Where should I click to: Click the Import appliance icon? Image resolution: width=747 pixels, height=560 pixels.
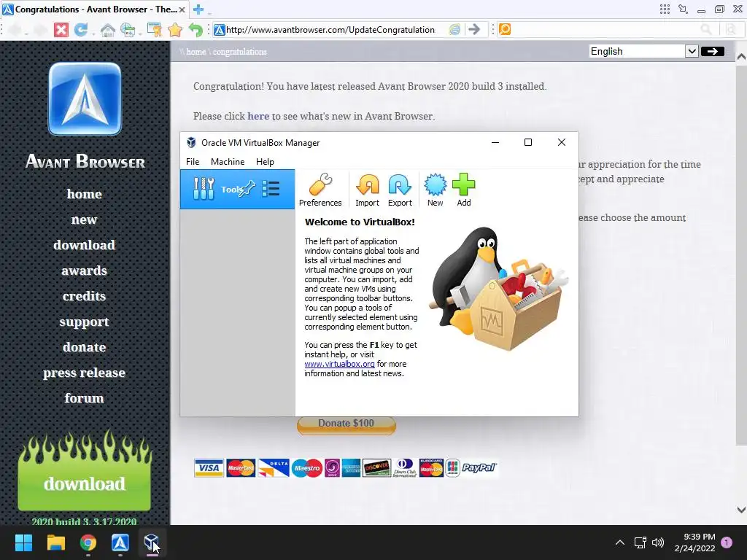point(368,190)
